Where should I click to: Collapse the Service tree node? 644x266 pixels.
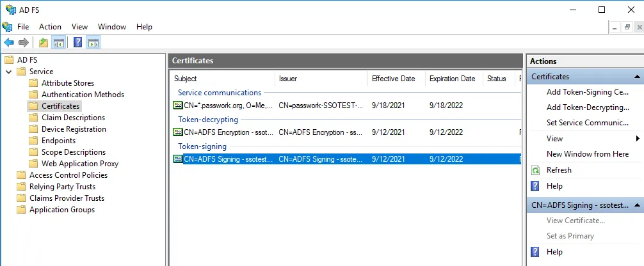[x=9, y=72]
